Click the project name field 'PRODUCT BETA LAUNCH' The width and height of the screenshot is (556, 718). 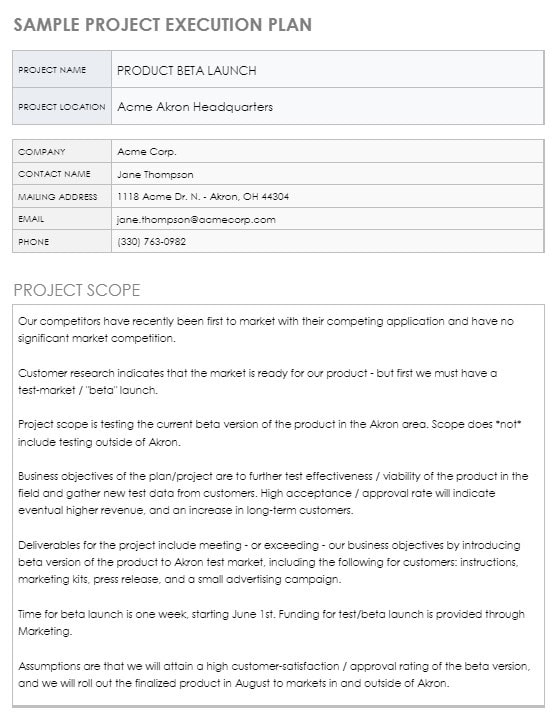[327, 70]
